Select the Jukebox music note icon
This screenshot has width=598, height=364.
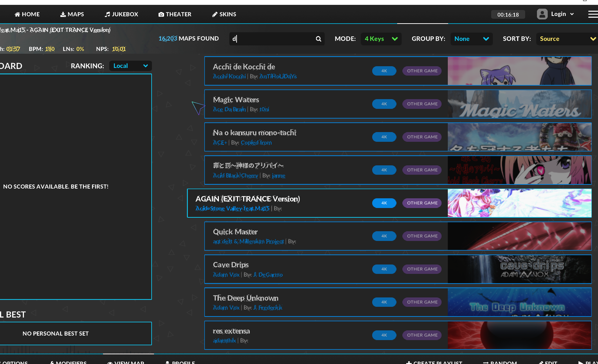coord(107,14)
